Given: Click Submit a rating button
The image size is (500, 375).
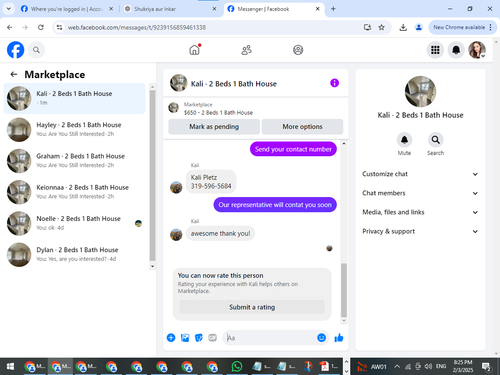Looking at the screenshot, I should (252, 307).
